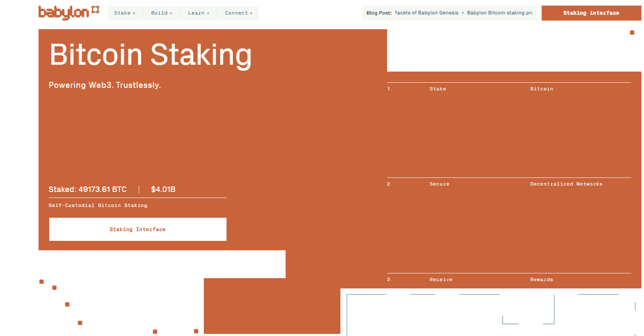Select step 2 Secure
The width and height of the screenshot is (644, 336).
[439, 184]
